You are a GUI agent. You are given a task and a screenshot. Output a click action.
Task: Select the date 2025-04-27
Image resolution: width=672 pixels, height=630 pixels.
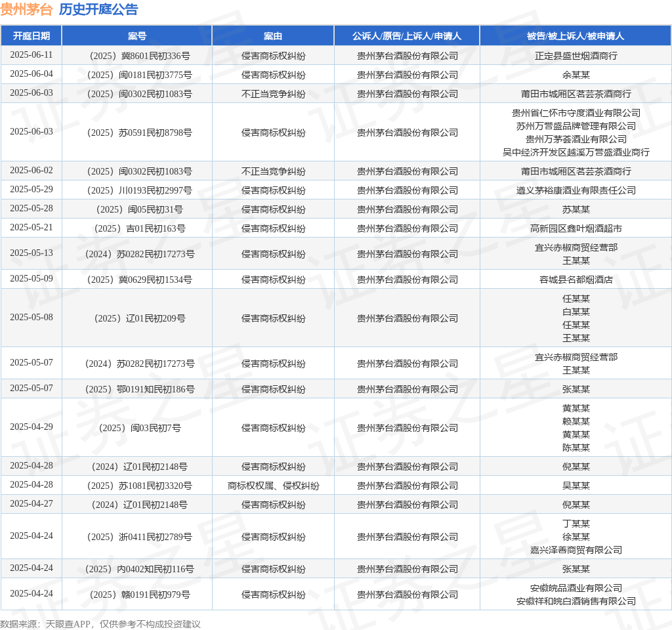[31, 503]
